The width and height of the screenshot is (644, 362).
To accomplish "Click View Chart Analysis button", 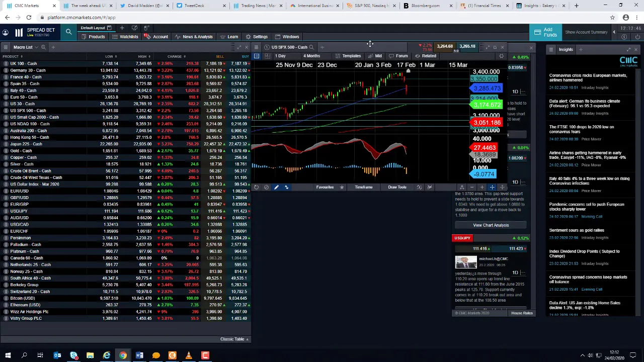I will click(491, 225).
